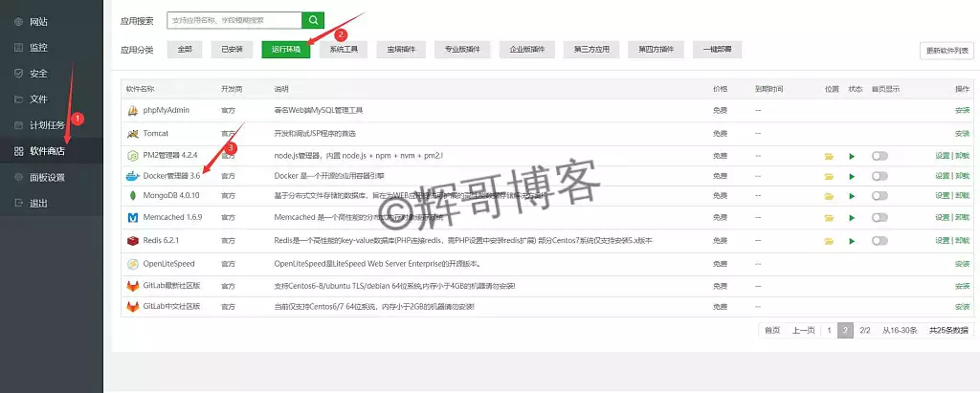Toggle homepage display for Docker管理器
The height and width of the screenshot is (393, 980).
880,176
